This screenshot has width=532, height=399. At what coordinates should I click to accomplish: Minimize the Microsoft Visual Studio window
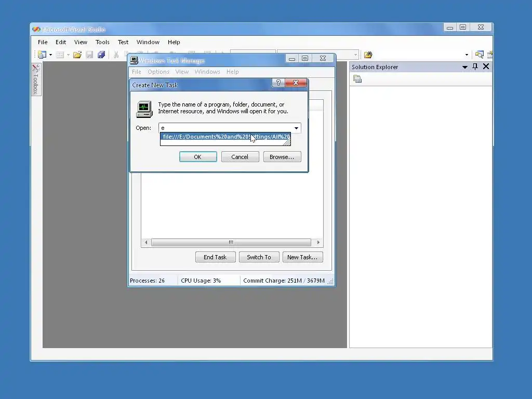(450, 28)
